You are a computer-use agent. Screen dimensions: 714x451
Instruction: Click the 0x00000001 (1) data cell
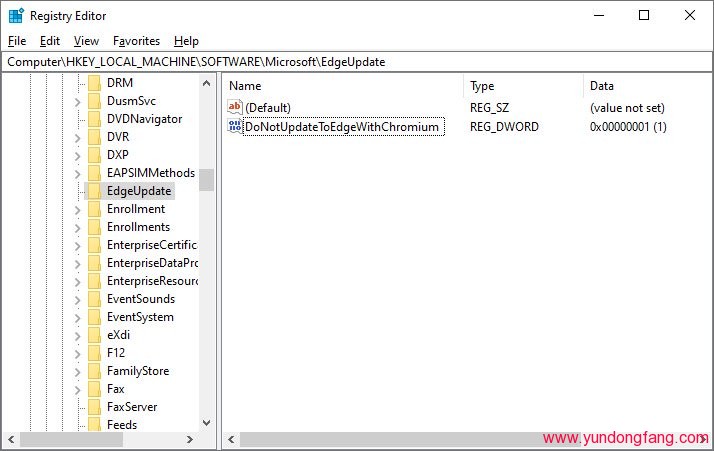pos(628,127)
